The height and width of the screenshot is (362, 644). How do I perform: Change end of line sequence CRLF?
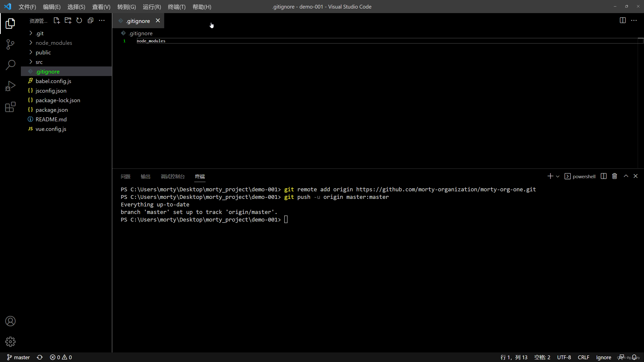(583, 357)
